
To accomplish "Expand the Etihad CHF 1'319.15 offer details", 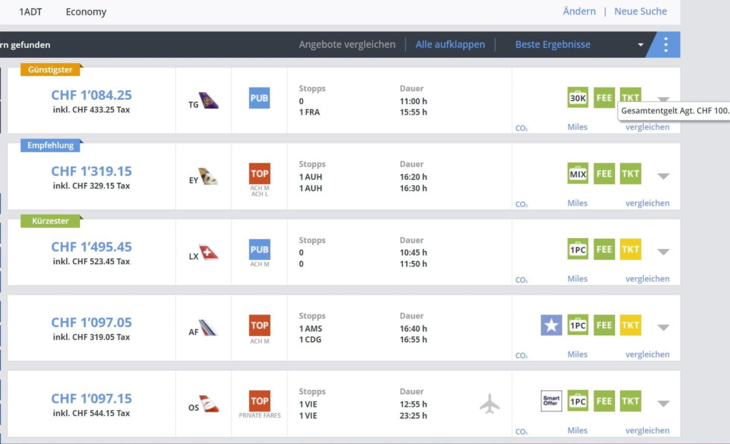I will pos(663,176).
